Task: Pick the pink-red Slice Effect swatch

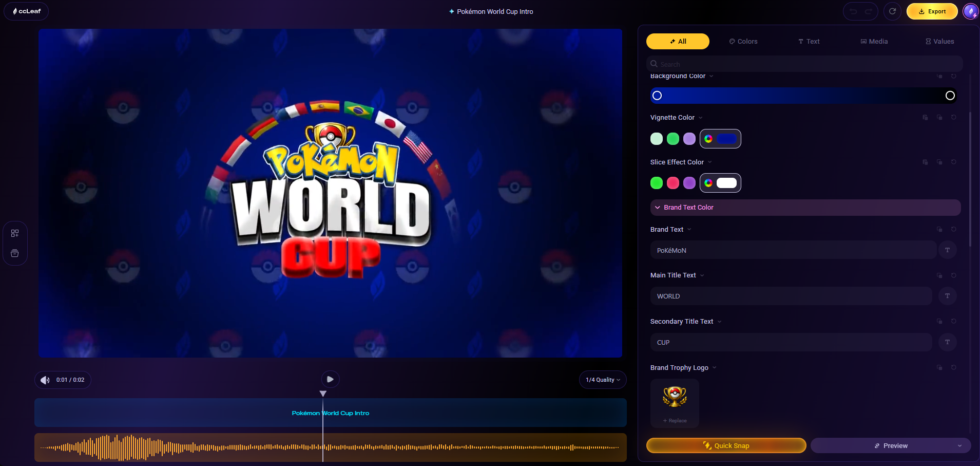Action: point(673,183)
